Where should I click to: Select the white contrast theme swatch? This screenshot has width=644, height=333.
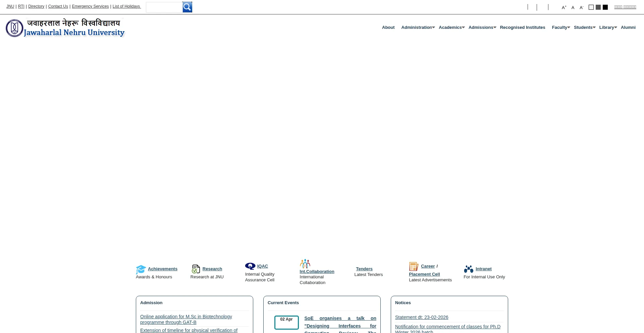591,7
